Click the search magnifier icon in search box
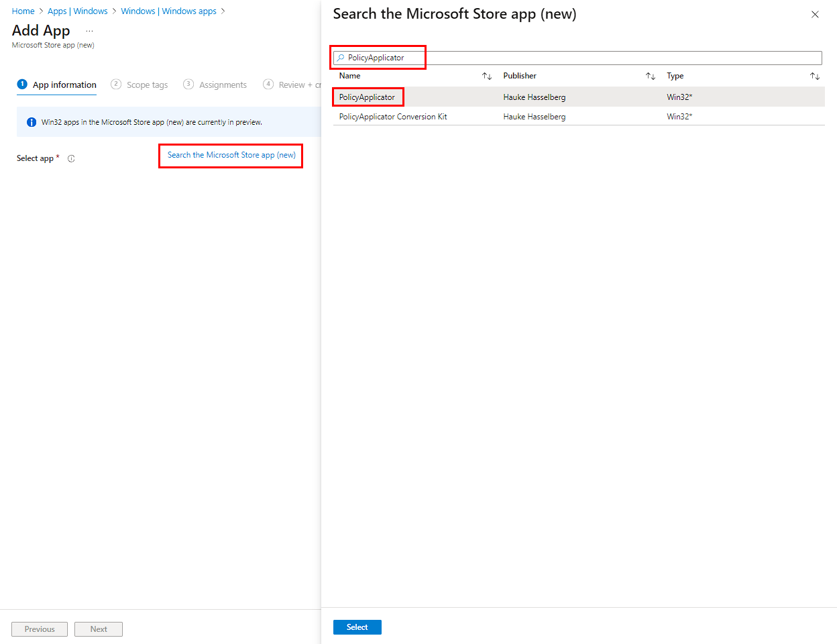Image resolution: width=837 pixels, height=644 pixels. coord(341,58)
